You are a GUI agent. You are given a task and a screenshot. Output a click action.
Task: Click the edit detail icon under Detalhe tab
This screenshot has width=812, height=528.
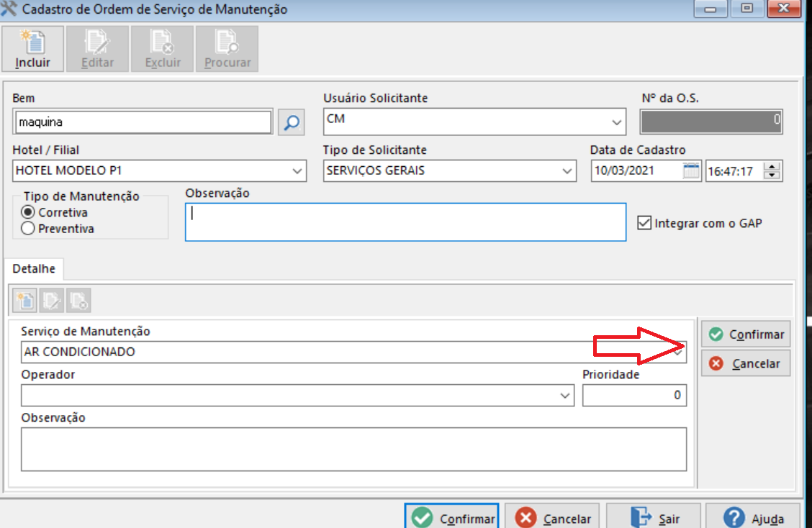[x=52, y=300]
